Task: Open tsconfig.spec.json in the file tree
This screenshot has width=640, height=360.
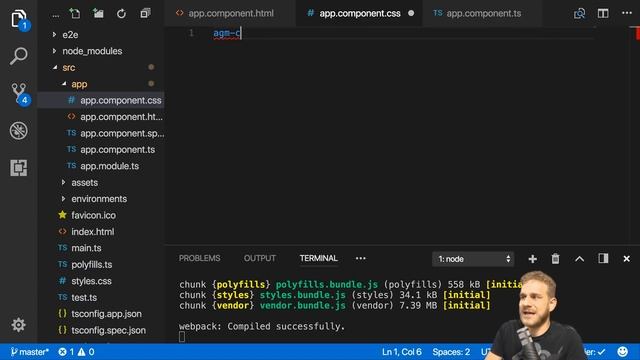Action: [100, 330]
